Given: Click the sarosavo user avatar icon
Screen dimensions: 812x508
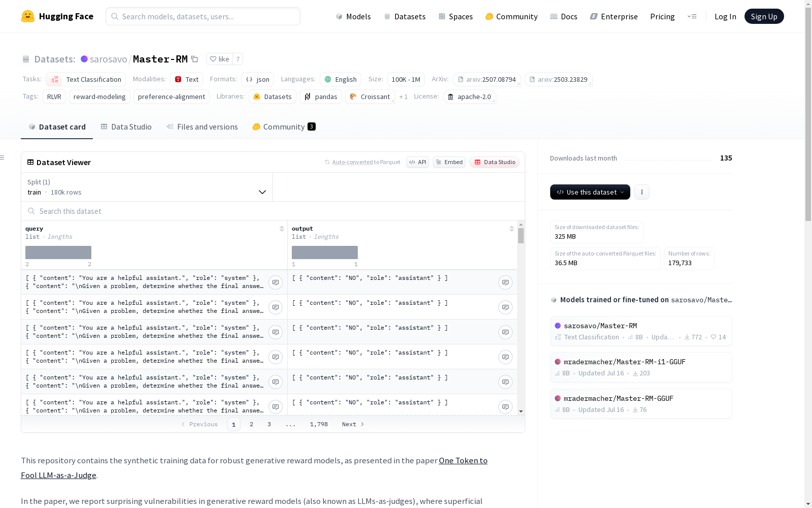Looking at the screenshot, I should pyautogui.click(x=84, y=59).
